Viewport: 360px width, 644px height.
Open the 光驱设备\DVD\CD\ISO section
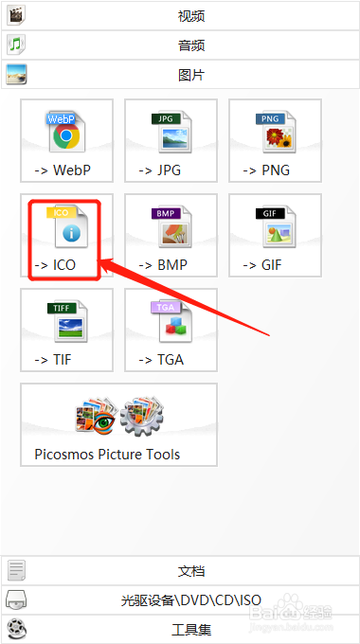(x=180, y=600)
